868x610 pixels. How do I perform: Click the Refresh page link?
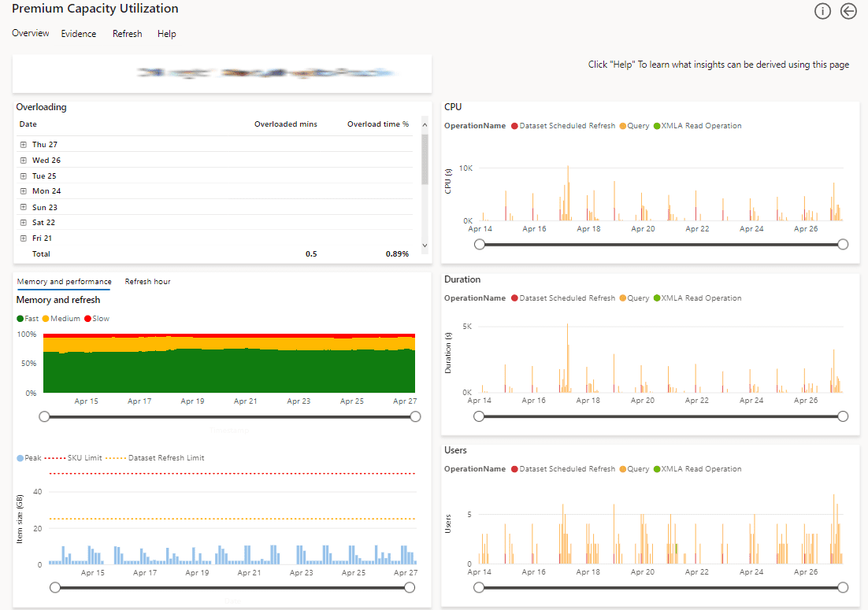(x=127, y=33)
